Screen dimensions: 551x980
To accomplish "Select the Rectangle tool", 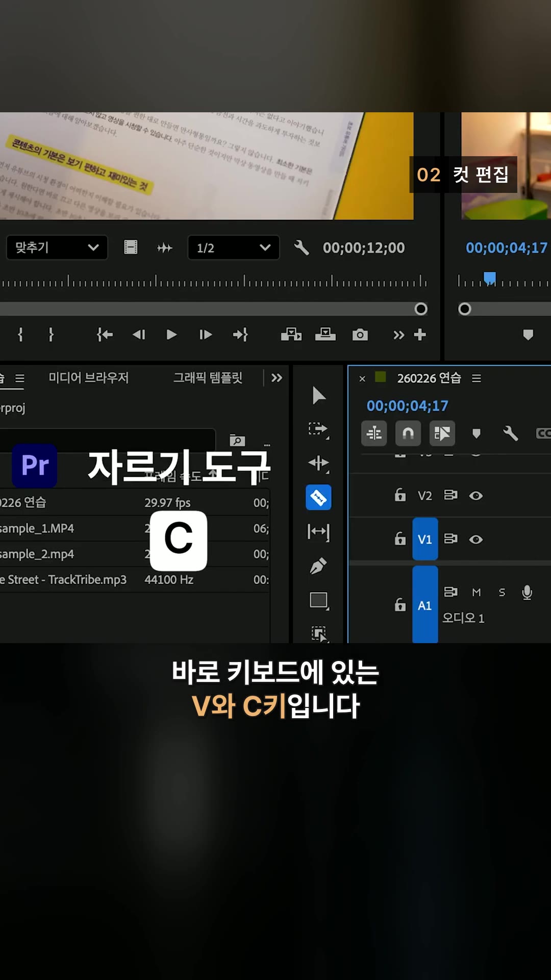I will (319, 600).
